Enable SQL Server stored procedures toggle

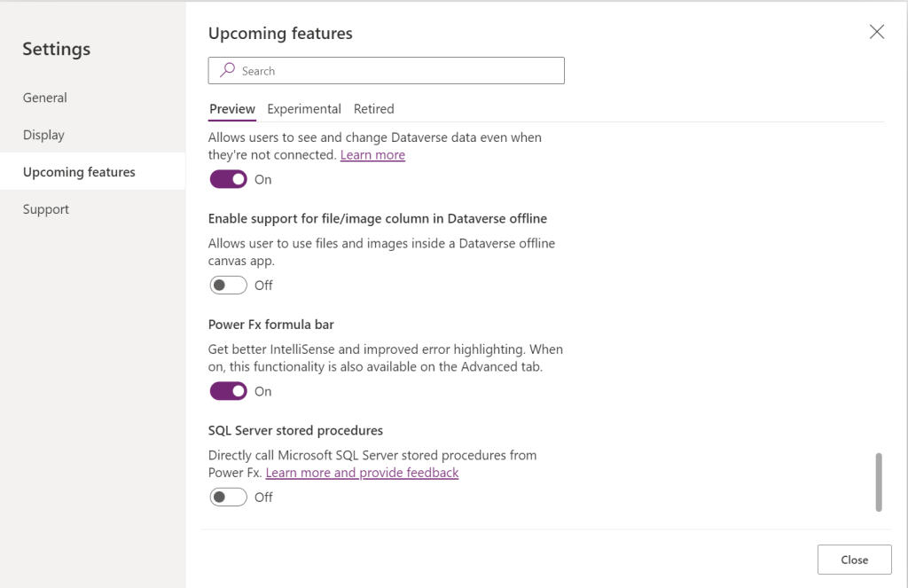coord(228,497)
